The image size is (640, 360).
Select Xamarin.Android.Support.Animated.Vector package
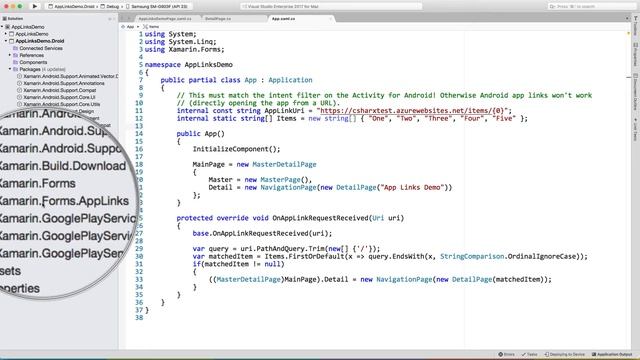(x=71, y=76)
